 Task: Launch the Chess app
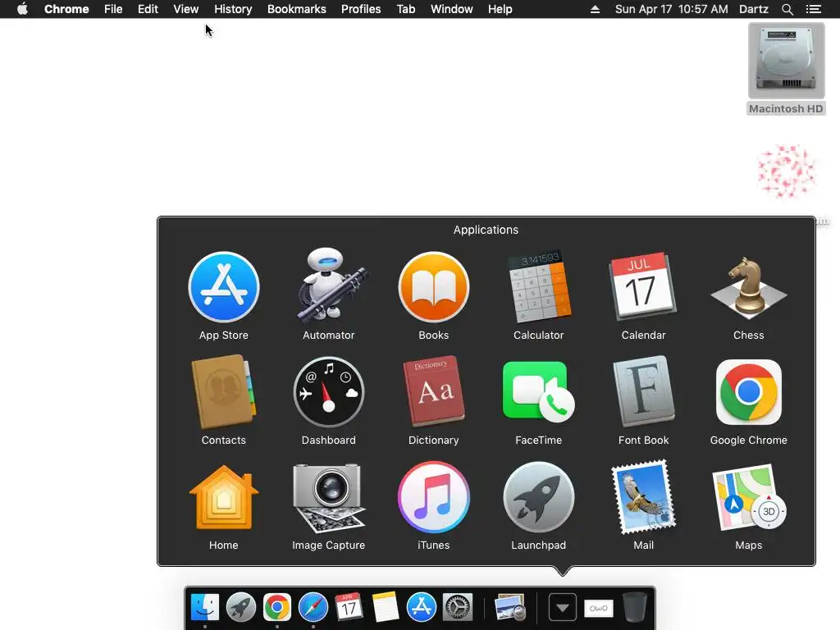(748, 287)
